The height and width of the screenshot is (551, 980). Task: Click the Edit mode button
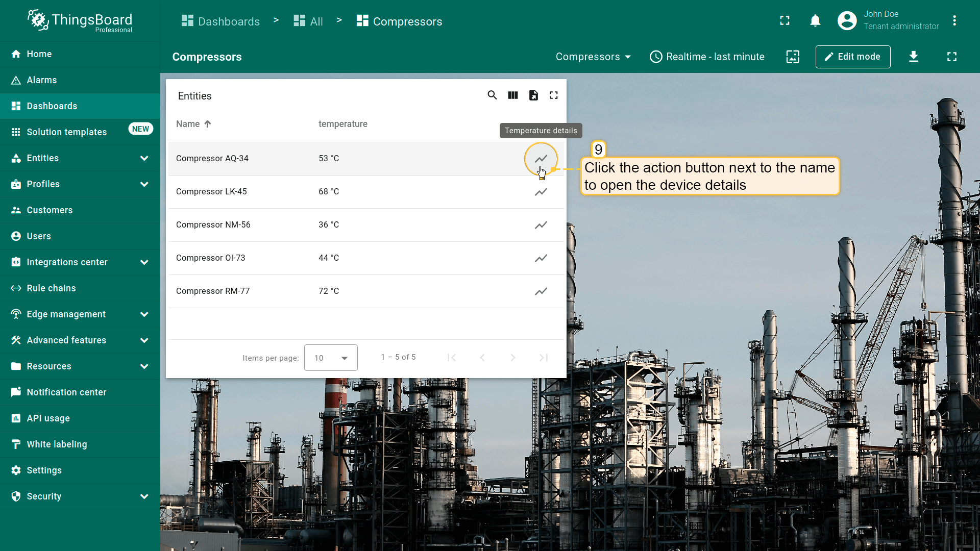(x=852, y=57)
